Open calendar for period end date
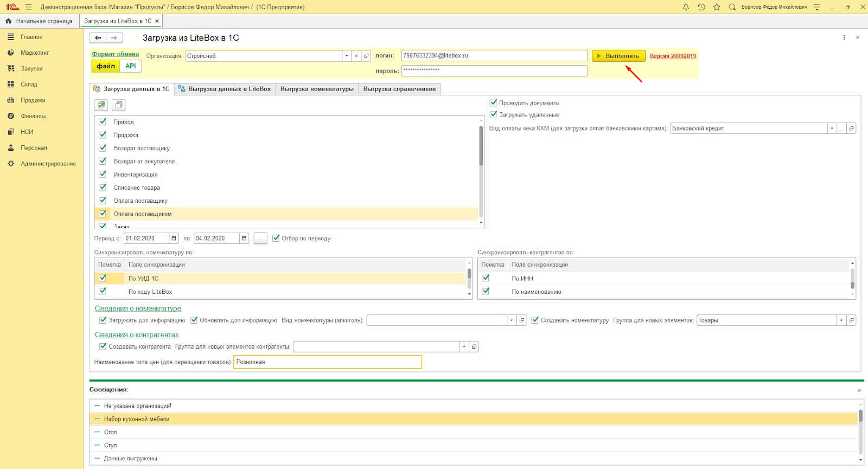The width and height of the screenshot is (868, 469). [x=244, y=239]
